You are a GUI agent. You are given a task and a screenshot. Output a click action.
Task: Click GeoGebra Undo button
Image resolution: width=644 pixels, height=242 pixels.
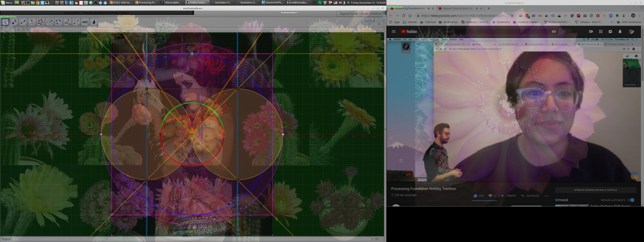(x=369, y=20)
